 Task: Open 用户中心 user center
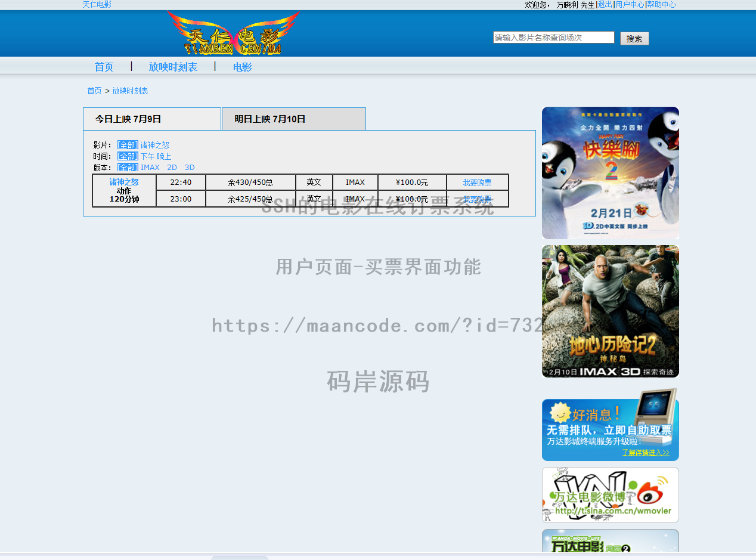pyautogui.click(x=630, y=4)
